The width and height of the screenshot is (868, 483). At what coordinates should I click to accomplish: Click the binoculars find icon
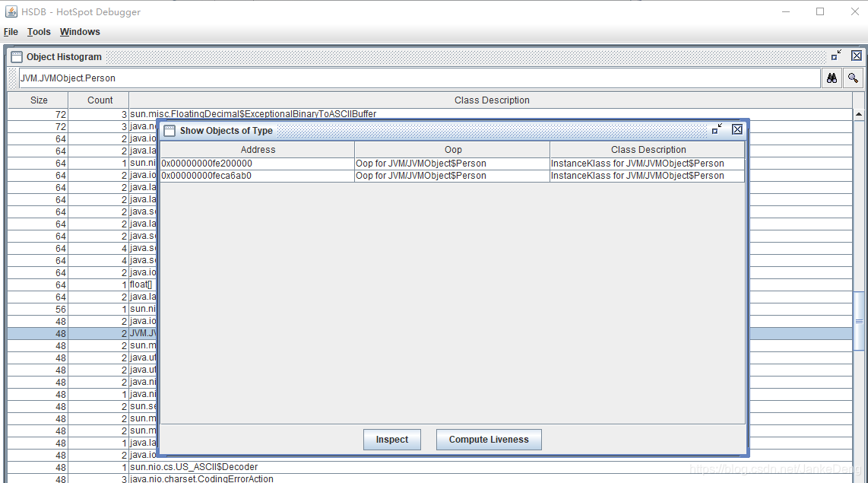[x=832, y=78]
